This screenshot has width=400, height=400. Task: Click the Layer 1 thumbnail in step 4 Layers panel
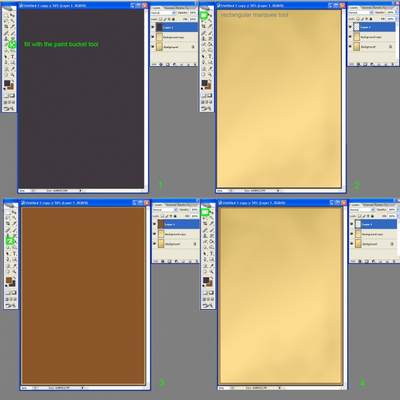(358, 224)
